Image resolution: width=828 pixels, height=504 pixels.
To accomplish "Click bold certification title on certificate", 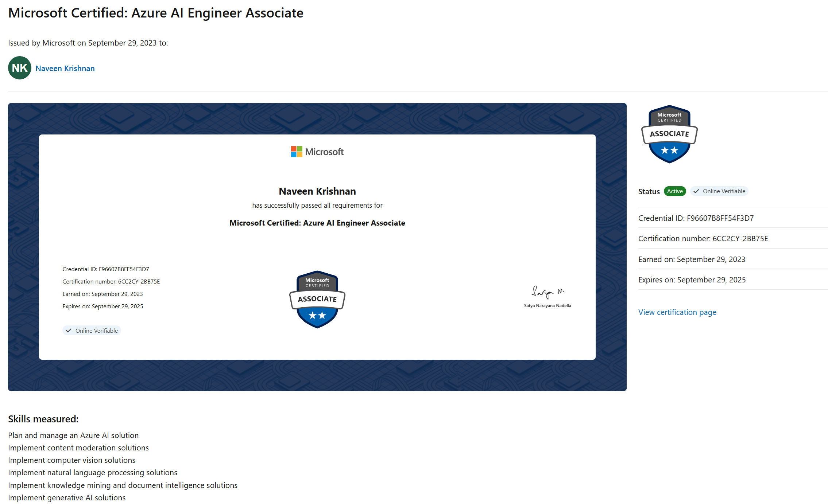I will [317, 223].
